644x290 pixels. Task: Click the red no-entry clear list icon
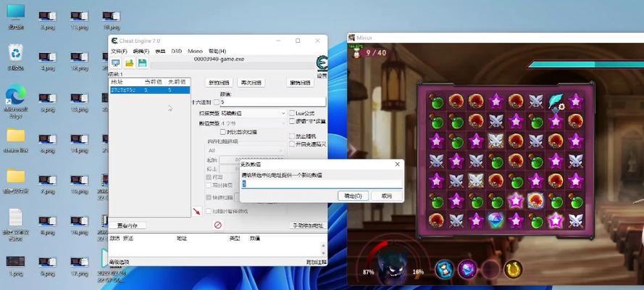(x=218, y=225)
